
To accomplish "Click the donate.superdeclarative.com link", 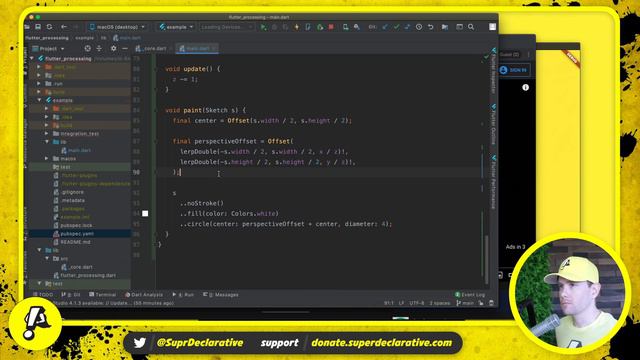I will (x=381, y=343).
